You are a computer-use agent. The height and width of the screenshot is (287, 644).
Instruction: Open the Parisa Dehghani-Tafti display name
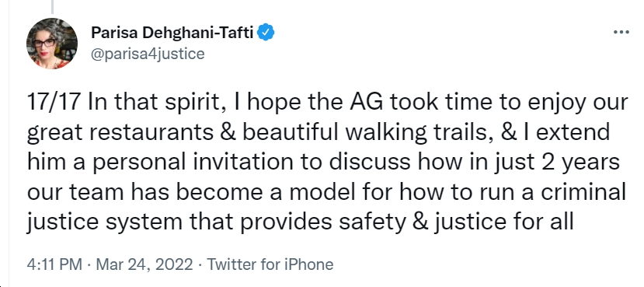click(172, 33)
